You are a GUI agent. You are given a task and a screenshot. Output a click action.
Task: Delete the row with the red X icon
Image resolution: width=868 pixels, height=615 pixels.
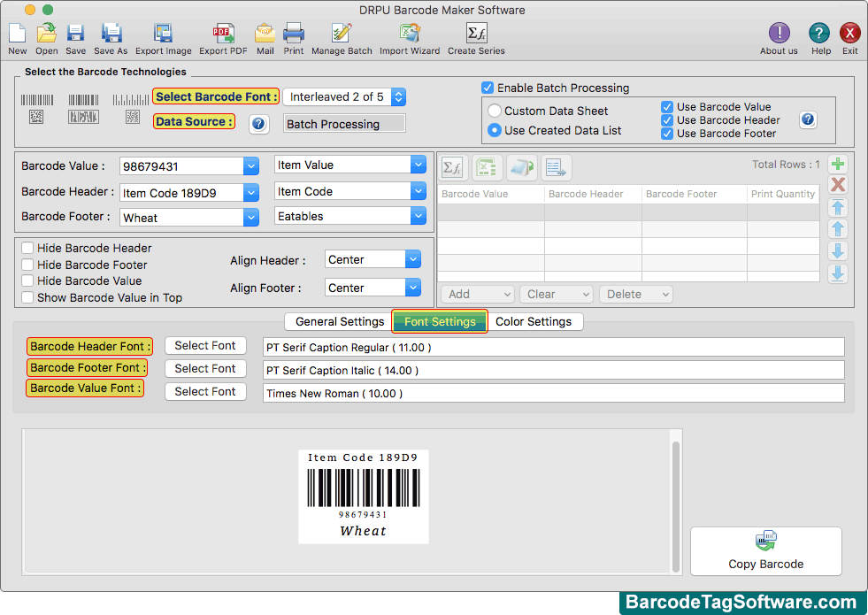[x=838, y=185]
